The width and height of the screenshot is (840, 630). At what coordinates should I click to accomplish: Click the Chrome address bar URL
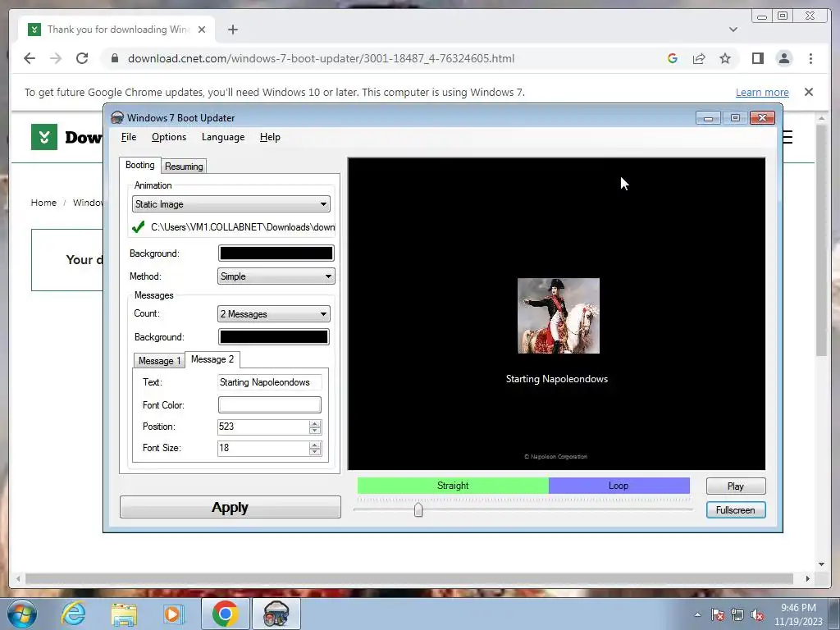click(x=321, y=58)
